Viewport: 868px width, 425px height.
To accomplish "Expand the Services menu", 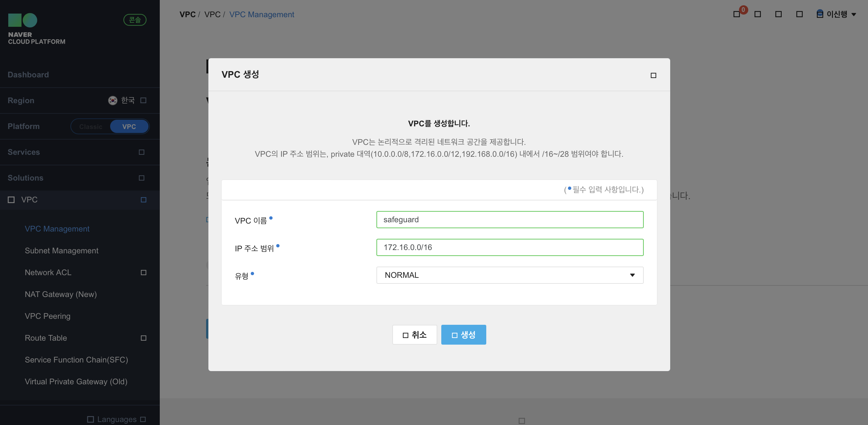I will click(x=142, y=152).
